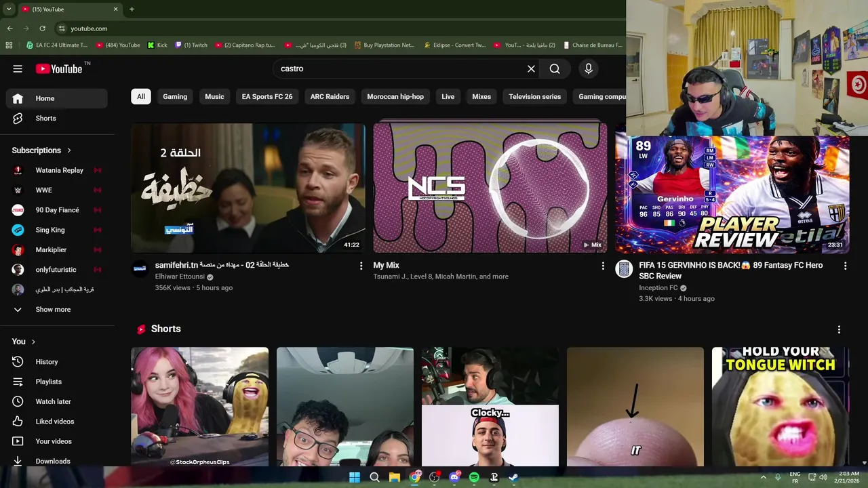868x488 pixels.
Task: Start voice search with the microphone icon
Action: click(589, 68)
